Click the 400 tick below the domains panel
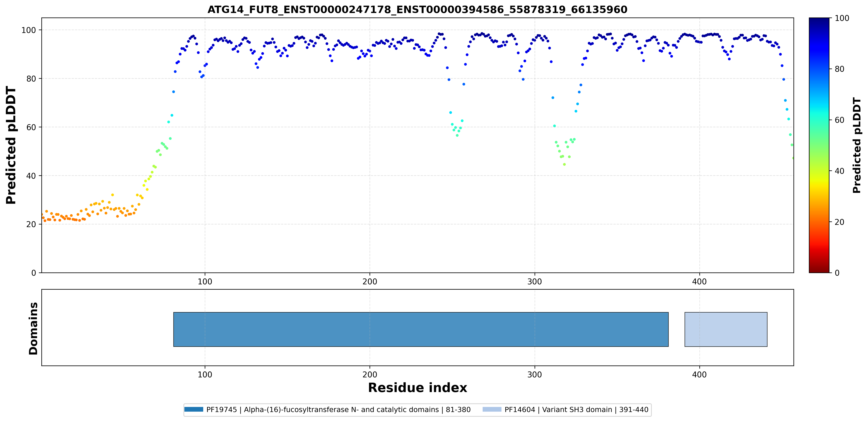Viewport: 868px width, 422px height. [x=699, y=375]
